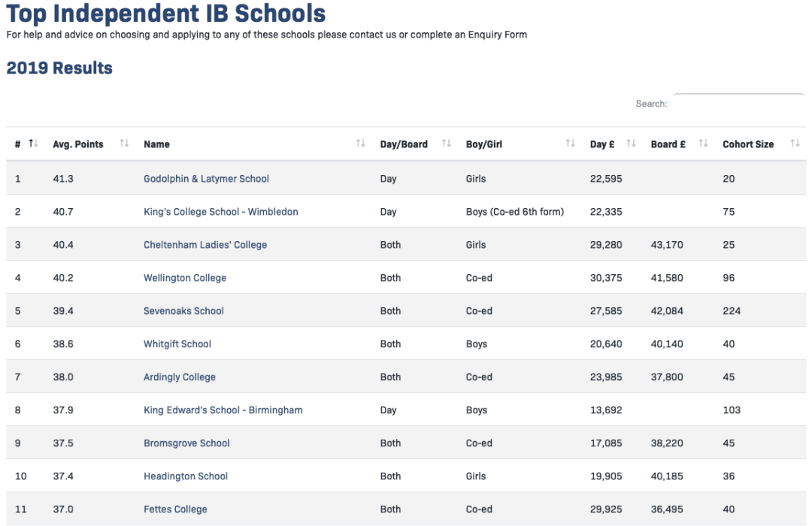
Task: Select the 224 cohort size cell
Action: [732, 311]
